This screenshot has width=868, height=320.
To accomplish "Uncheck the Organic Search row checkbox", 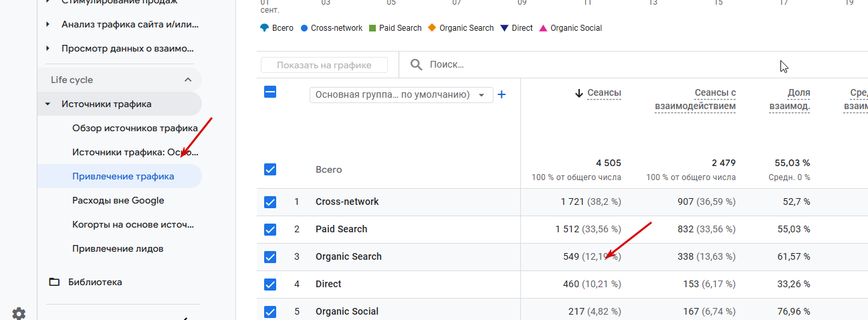I will (270, 256).
